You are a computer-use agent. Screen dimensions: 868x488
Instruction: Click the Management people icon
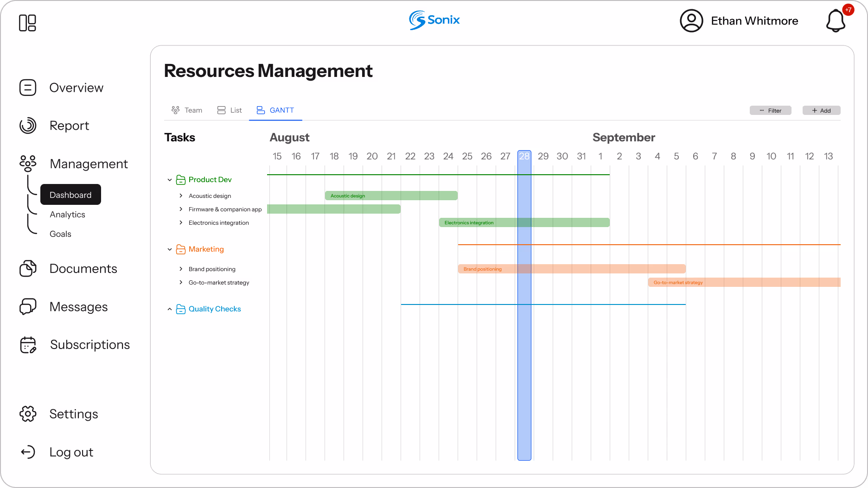[x=28, y=164]
